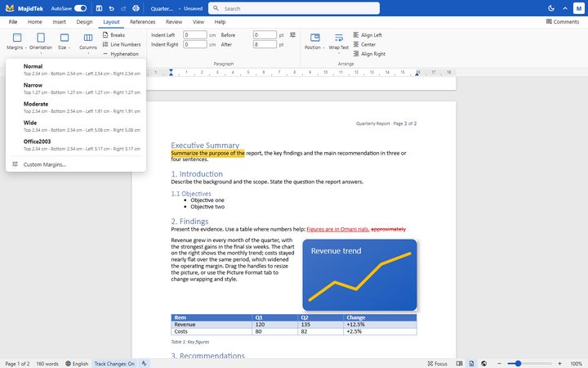
Task: Click the spacing After input field
Action: point(265,44)
